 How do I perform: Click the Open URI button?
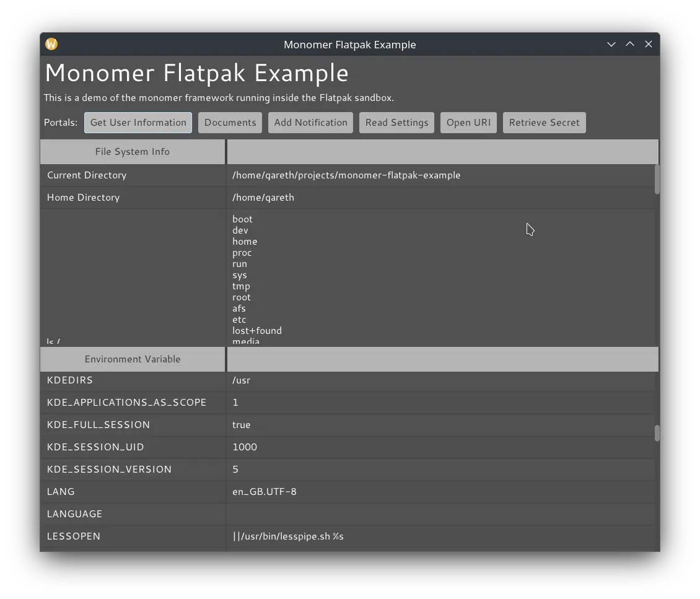(468, 122)
